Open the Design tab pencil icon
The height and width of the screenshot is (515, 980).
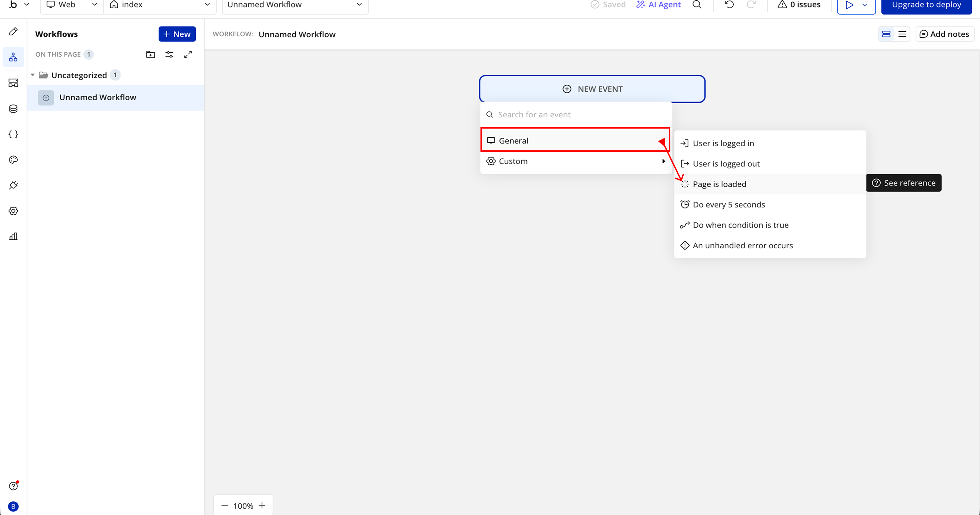point(13,32)
